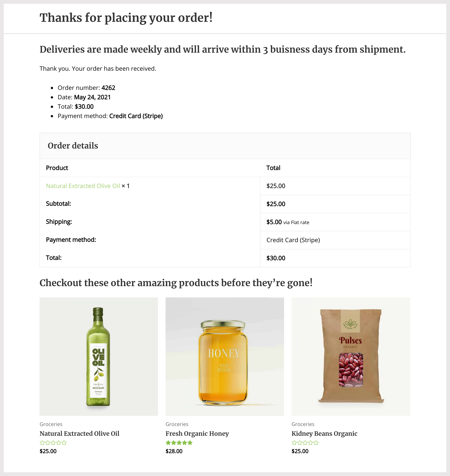Click the five-star rating under Fresh Organic Honey
Screen dimensions: 450x476
click(179, 443)
